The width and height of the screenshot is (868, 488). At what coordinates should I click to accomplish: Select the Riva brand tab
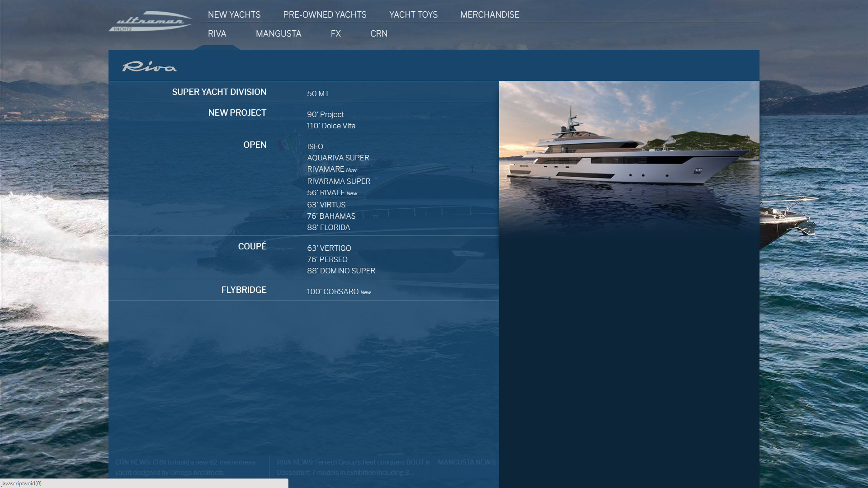pyautogui.click(x=217, y=33)
